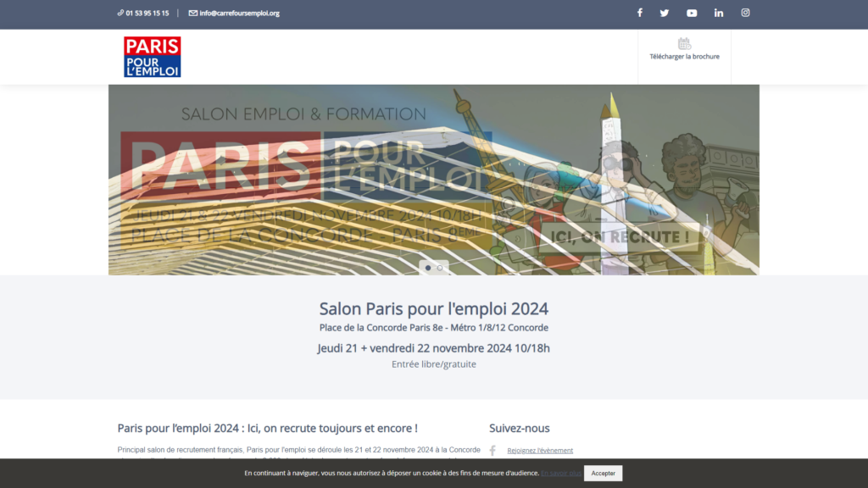Select the second carousel slide dot
Viewport: 868px width, 488px height.
pyautogui.click(x=440, y=268)
